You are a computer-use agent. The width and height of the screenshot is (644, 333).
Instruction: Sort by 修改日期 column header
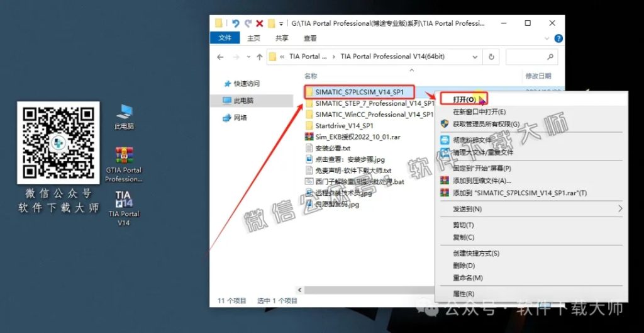pyautogui.click(x=538, y=76)
